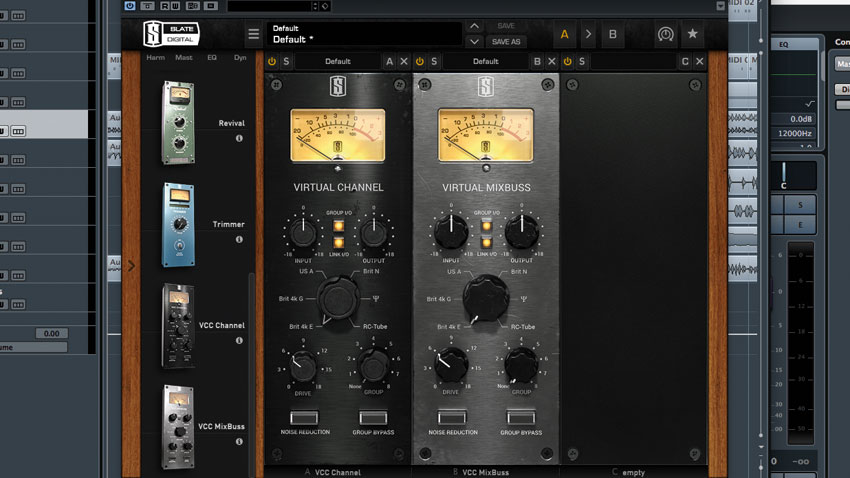Image resolution: width=850 pixels, height=478 pixels.
Task: Click the star favorites icon
Action: (692, 34)
